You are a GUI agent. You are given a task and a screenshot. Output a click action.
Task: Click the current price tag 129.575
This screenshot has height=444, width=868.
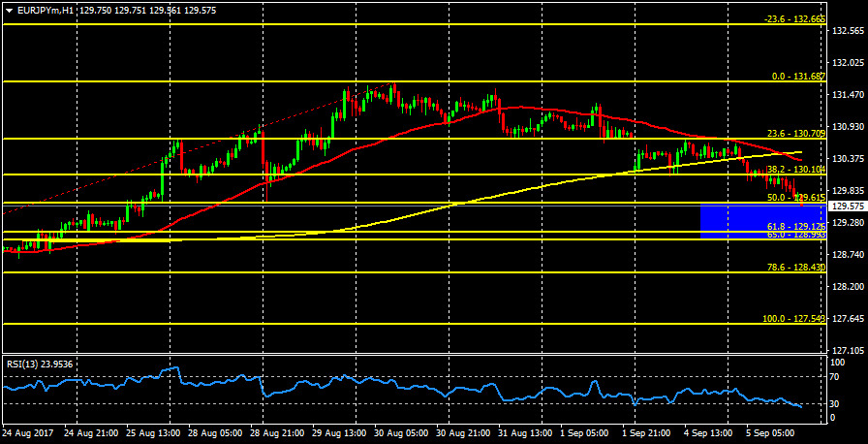848,206
